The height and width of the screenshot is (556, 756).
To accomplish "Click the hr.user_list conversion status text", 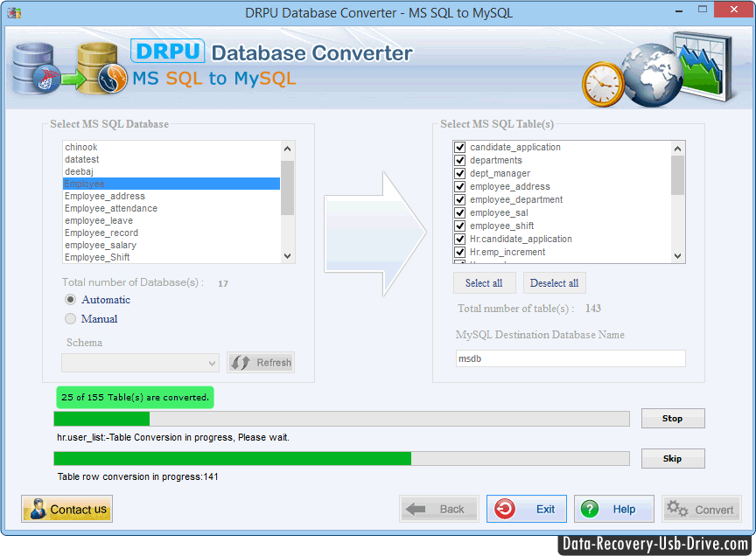I will 173,437.
